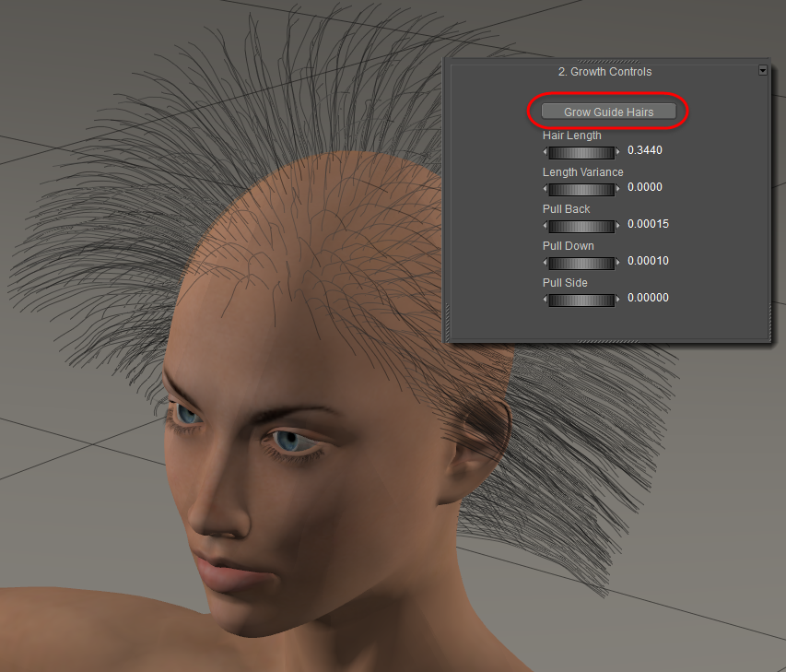Screen dimensions: 786x672
Task: Select the Length Variance value field
Action: pyautogui.click(x=644, y=187)
